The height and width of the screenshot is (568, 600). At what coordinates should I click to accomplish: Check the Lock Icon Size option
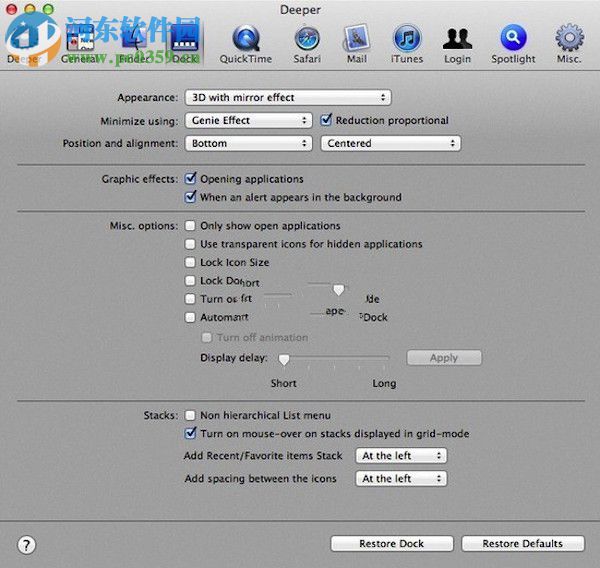(190, 262)
